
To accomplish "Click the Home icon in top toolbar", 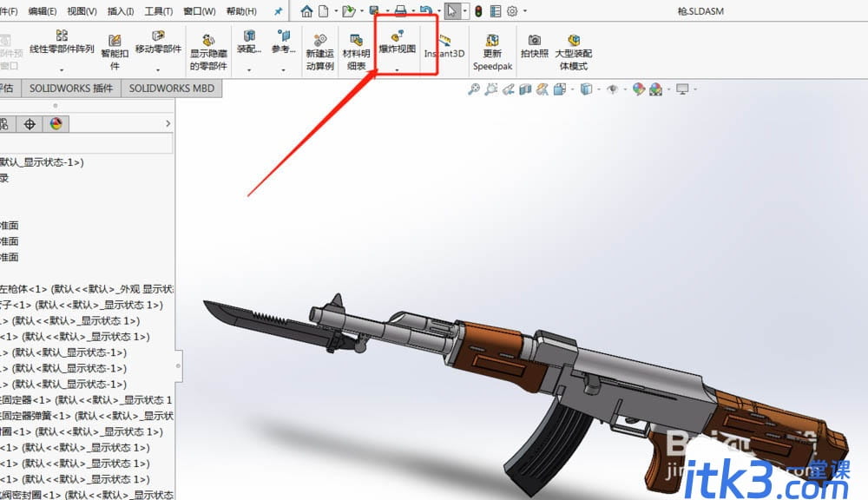I will coord(306,11).
